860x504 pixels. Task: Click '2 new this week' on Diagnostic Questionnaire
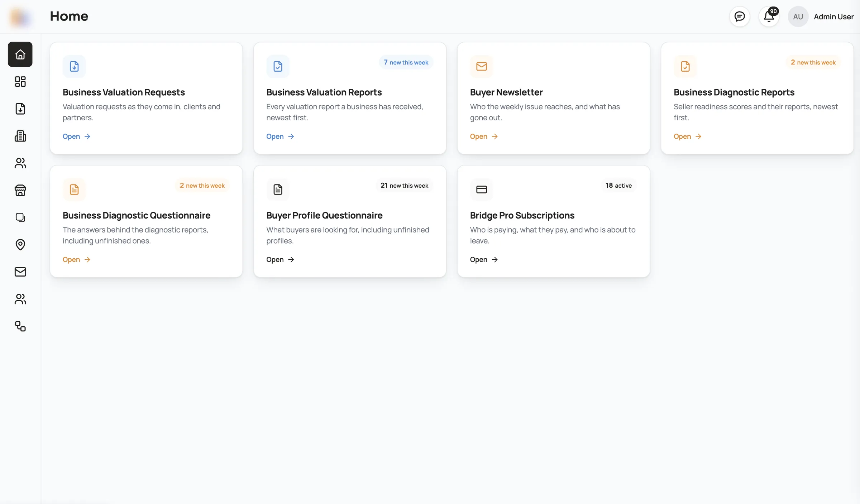202,186
